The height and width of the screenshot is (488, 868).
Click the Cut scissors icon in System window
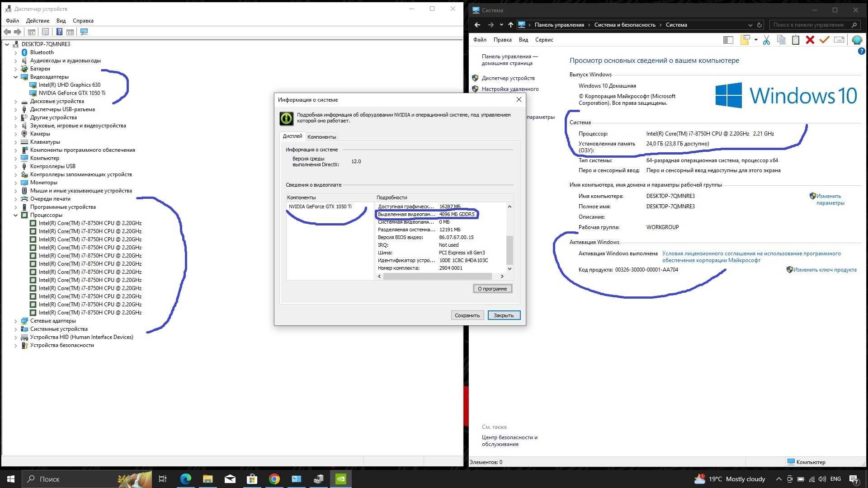pos(766,40)
